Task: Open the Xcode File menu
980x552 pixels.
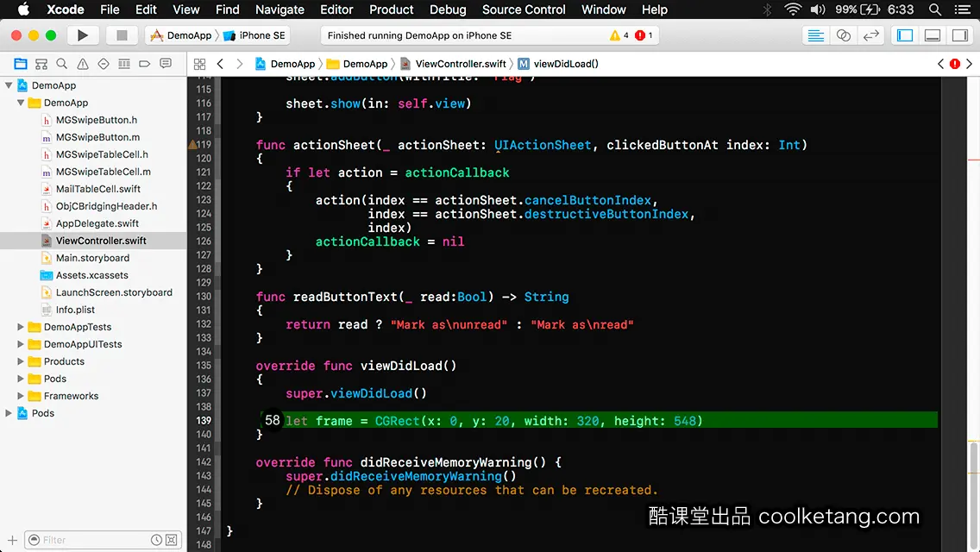Action: (x=110, y=9)
